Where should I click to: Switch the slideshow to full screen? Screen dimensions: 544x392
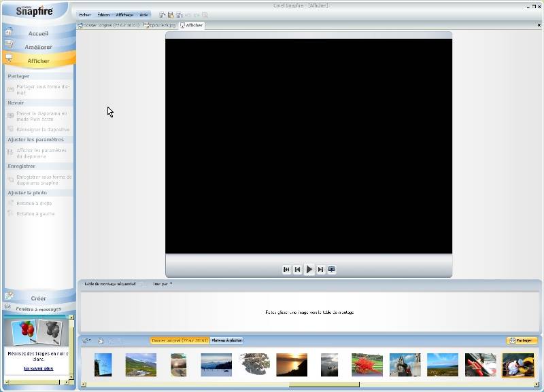[x=332, y=270]
